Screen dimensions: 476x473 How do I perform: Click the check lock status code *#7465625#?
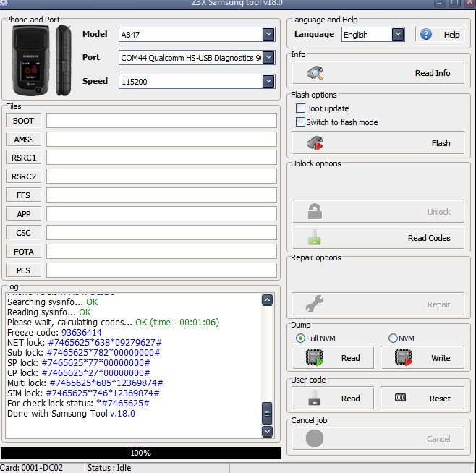[123, 403]
